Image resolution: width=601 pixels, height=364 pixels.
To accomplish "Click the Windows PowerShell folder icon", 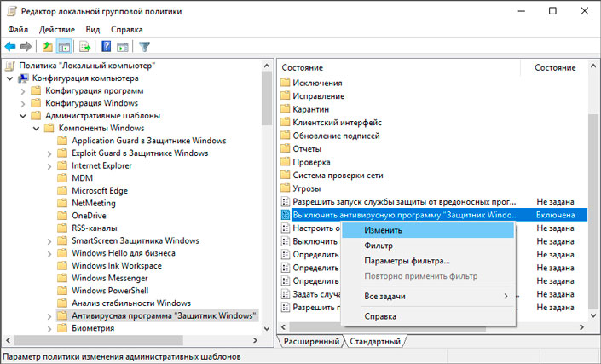I will click(x=62, y=291).
